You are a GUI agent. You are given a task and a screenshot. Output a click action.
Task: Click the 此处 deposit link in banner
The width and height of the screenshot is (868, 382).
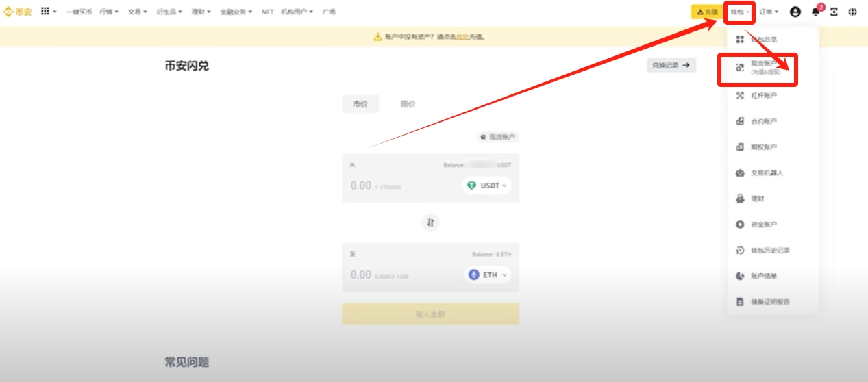464,37
